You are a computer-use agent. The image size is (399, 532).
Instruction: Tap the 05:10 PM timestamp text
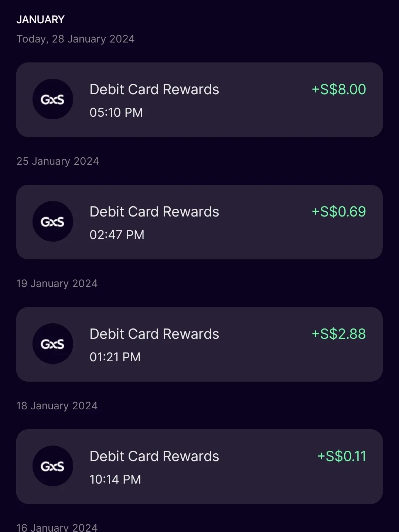pyautogui.click(x=116, y=112)
